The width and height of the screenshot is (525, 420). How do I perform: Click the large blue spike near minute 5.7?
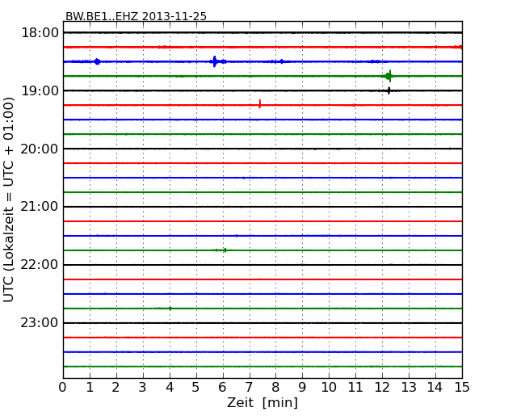tap(215, 61)
